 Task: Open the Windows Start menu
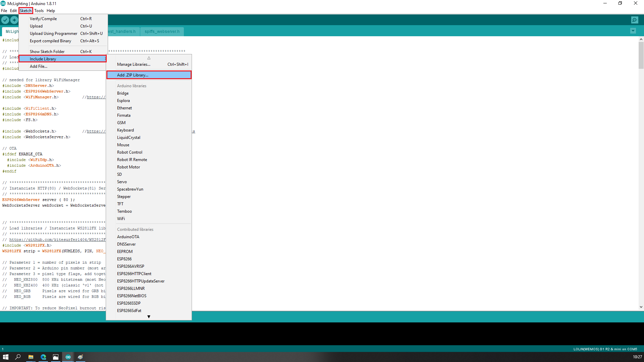pos(5,357)
